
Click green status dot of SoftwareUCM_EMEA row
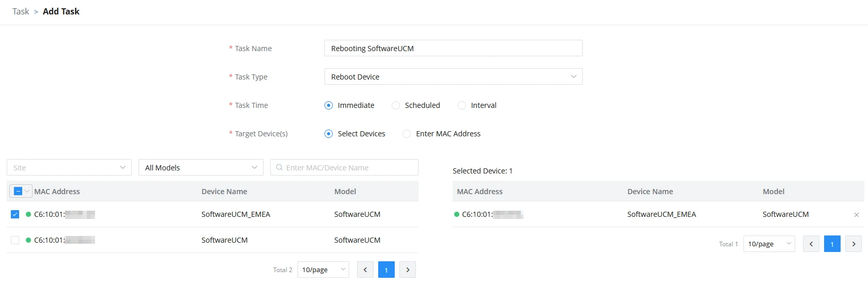[28, 214]
